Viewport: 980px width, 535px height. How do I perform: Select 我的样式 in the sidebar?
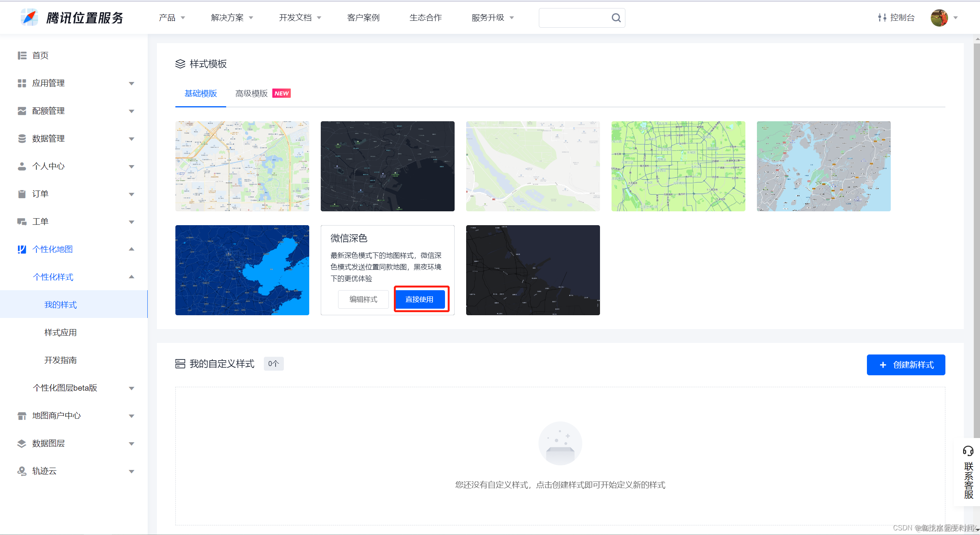pos(60,304)
